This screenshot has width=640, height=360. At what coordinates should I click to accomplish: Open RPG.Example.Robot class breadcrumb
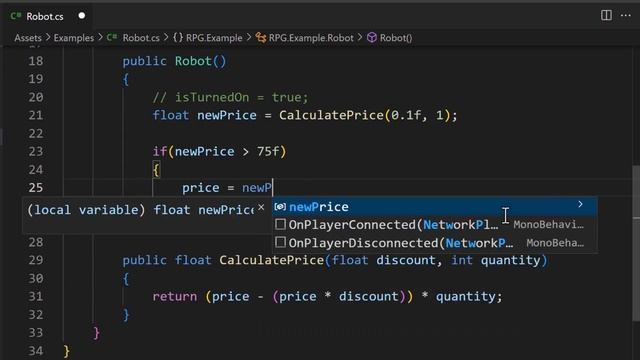click(311, 38)
